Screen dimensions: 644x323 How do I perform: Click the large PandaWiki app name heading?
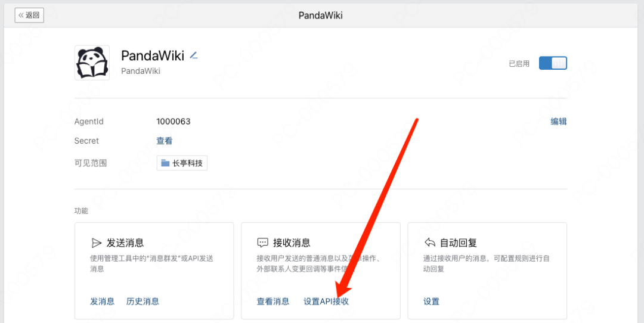pos(153,55)
